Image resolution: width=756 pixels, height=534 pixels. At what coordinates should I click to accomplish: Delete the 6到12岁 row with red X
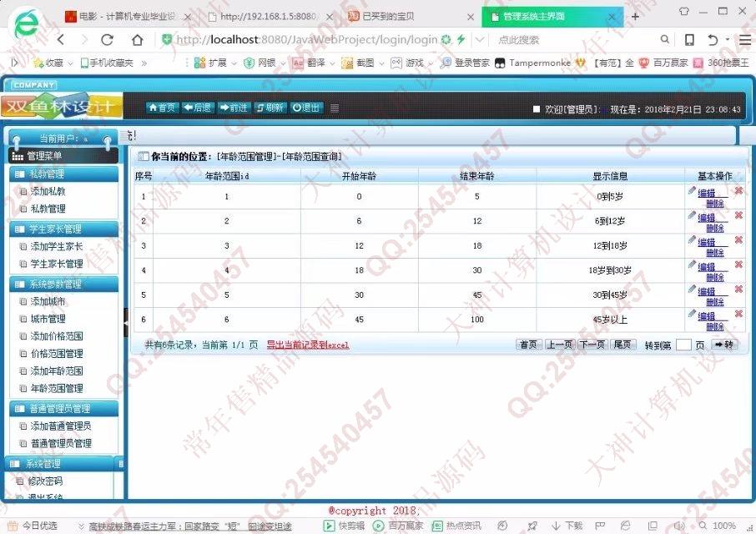[738, 215]
